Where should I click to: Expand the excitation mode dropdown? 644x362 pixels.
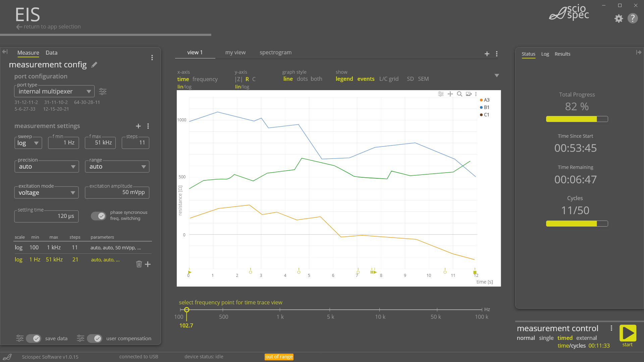coord(47,193)
